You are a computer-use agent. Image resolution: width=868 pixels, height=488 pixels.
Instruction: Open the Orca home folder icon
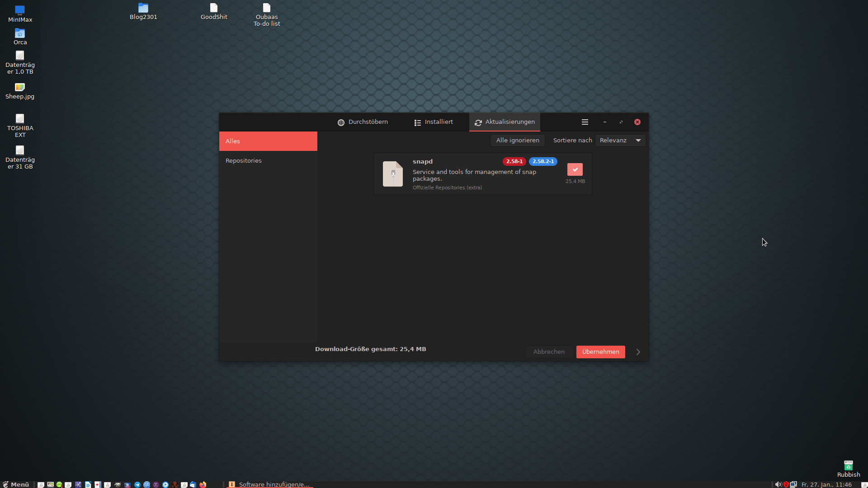click(x=20, y=37)
